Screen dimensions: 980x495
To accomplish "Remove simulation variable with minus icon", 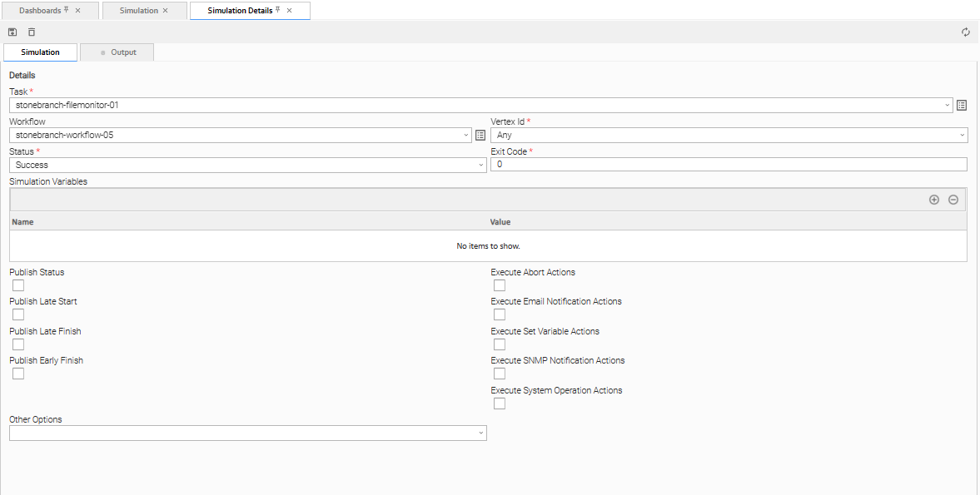I will coord(953,200).
